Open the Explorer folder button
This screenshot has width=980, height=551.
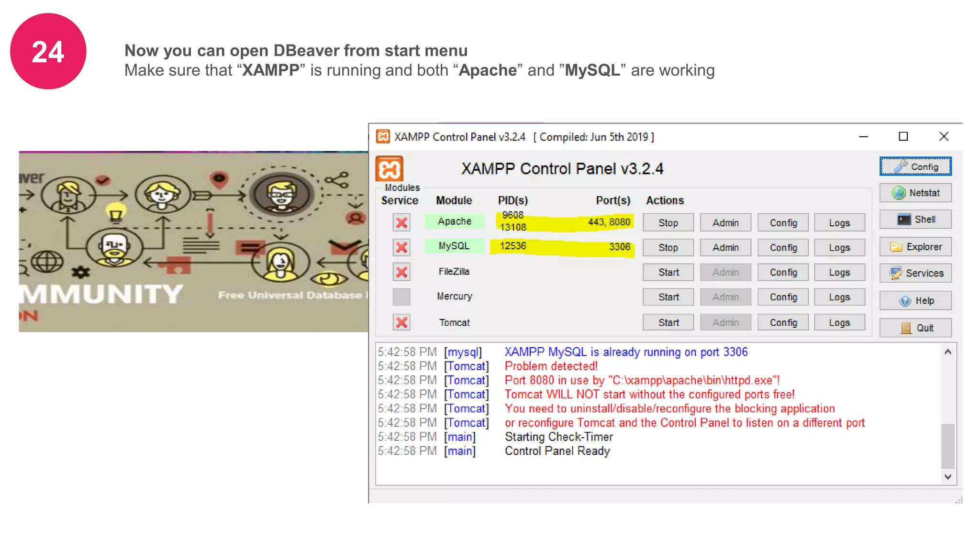pos(915,247)
